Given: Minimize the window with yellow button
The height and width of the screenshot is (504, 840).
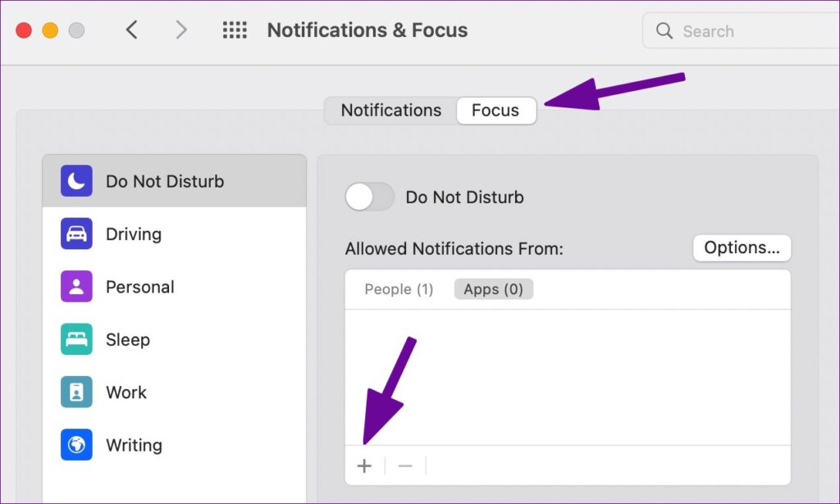Looking at the screenshot, I should [x=50, y=30].
